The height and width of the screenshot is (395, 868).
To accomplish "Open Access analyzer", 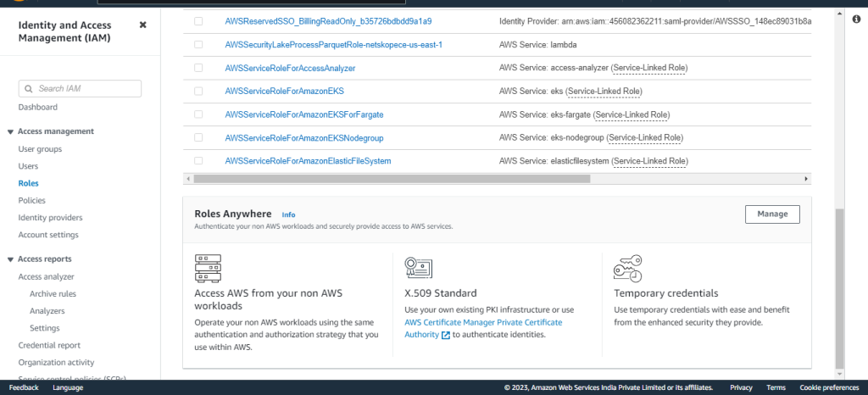I will point(46,276).
